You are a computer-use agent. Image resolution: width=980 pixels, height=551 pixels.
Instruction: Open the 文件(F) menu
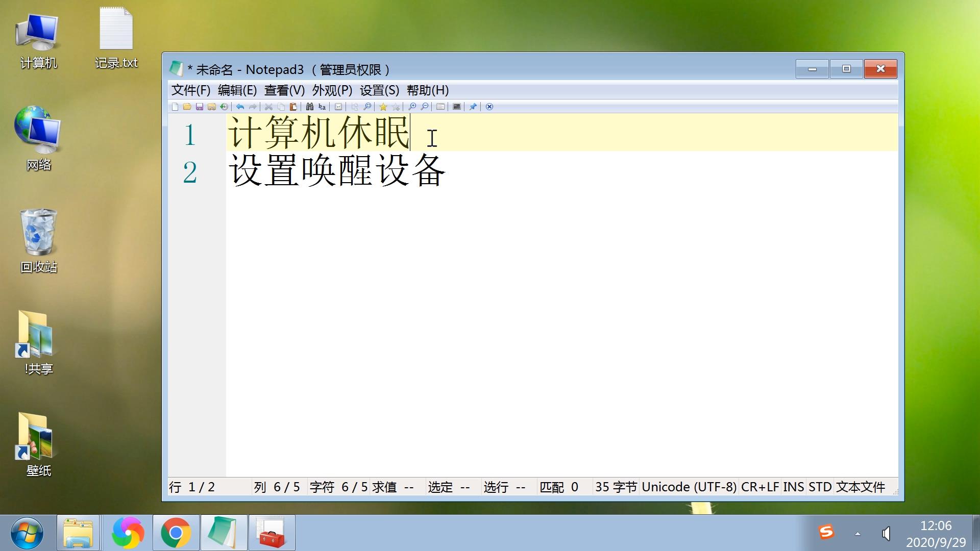coord(191,90)
